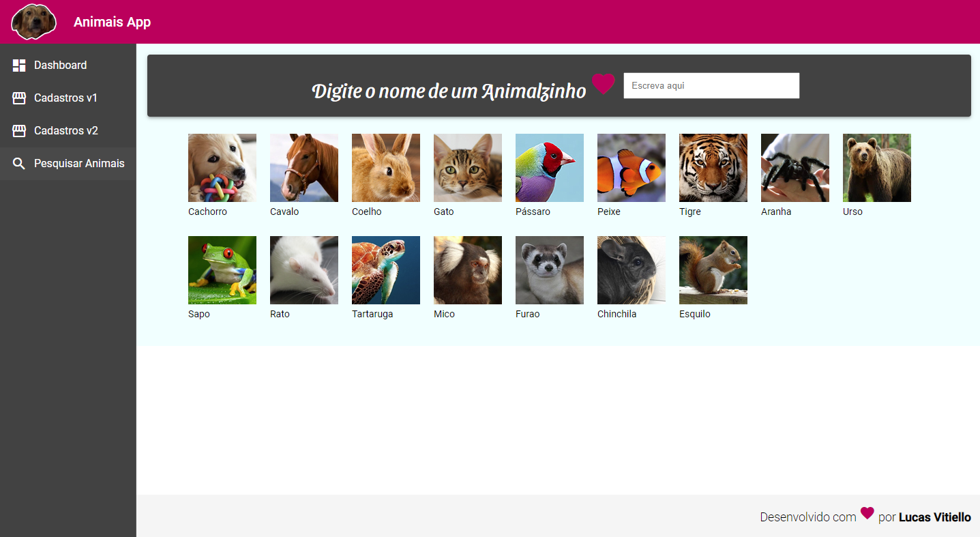Click the dog logo in the header
This screenshot has height=537, width=980.
point(33,21)
